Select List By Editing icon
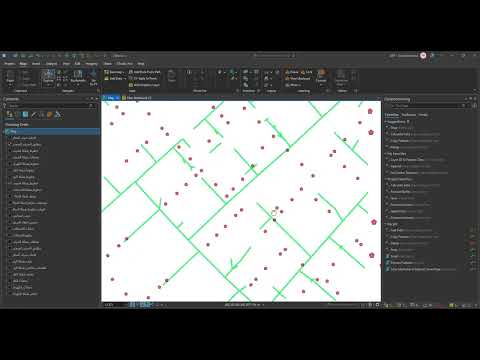The image size is (480, 360). [x=34, y=115]
